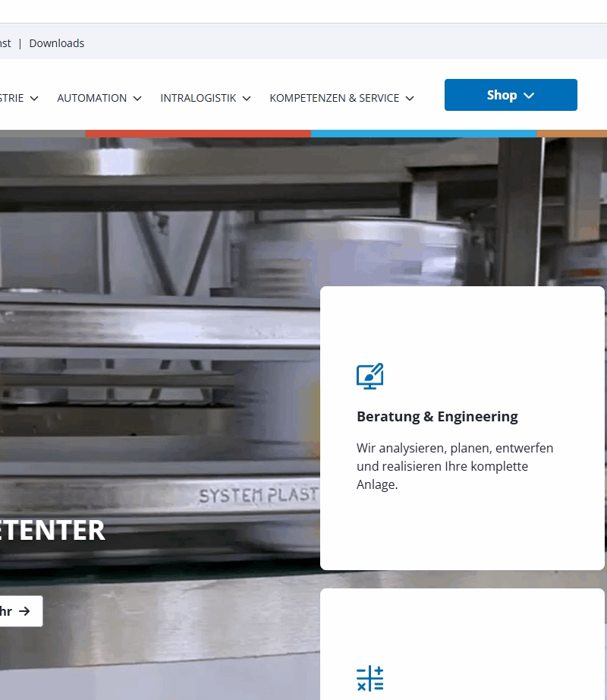The width and height of the screenshot is (607, 700).
Task: Click the SYSTEM PLAST label in the hero image
Action: [258, 496]
